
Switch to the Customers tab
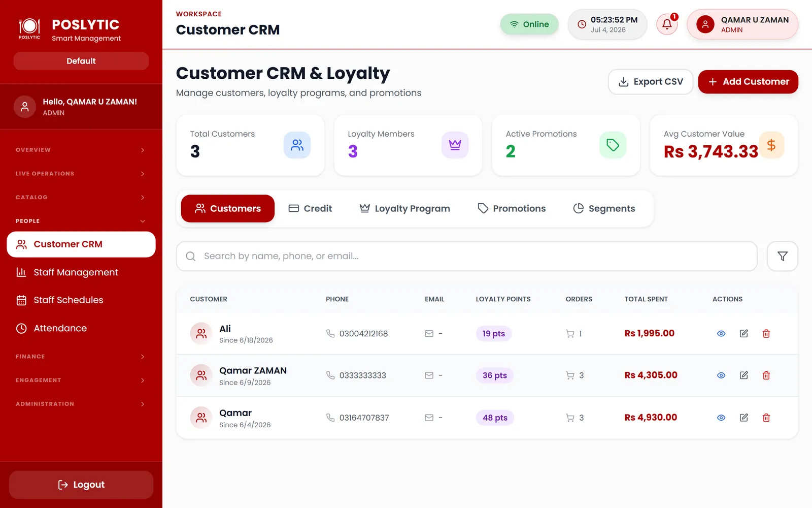tap(227, 208)
